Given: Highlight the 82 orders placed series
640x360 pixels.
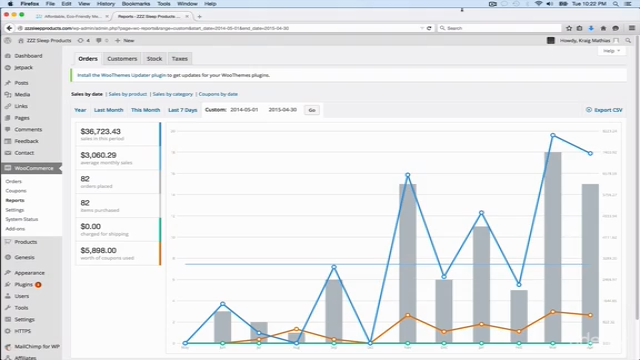Looking at the screenshot, I should pos(118,182).
